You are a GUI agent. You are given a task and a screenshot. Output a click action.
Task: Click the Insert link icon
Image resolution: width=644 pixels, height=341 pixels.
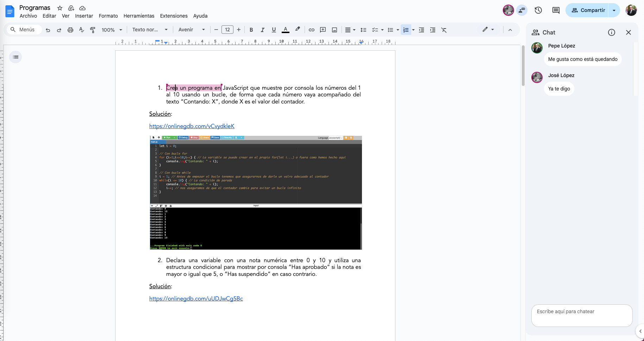pos(311,30)
